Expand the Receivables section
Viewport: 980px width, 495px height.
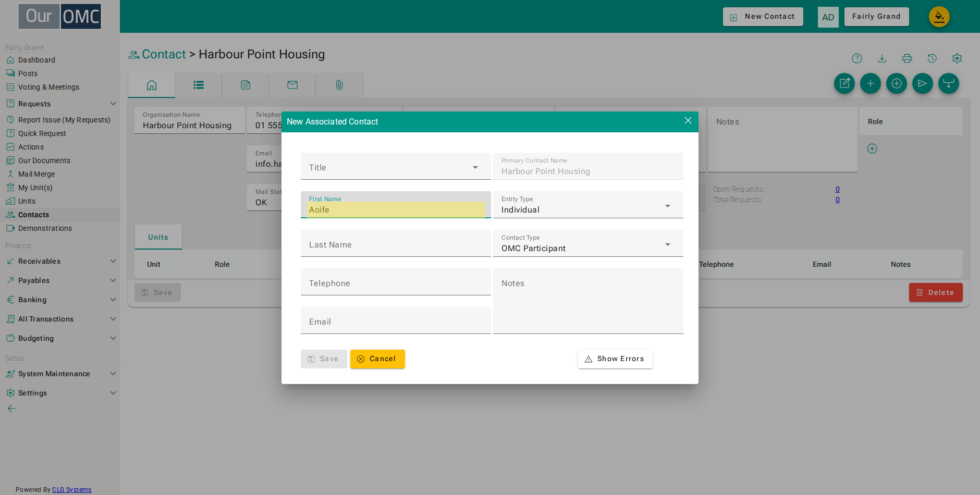coord(60,261)
